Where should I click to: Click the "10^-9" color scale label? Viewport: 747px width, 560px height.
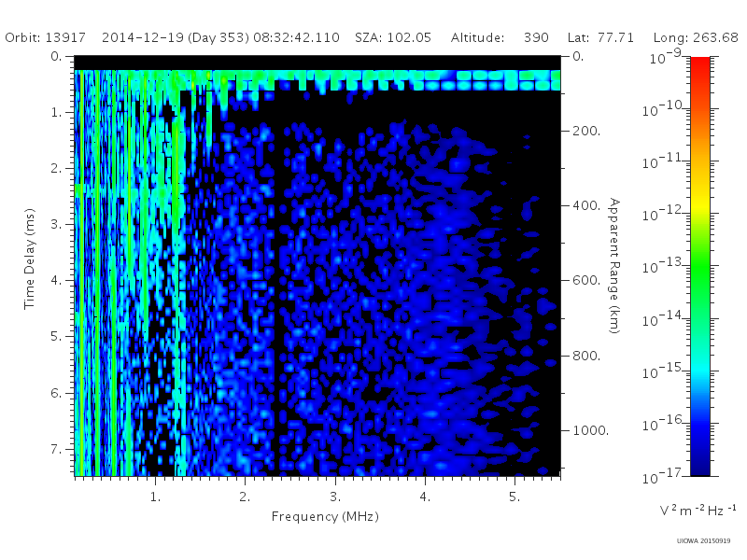[x=665, y=57]
